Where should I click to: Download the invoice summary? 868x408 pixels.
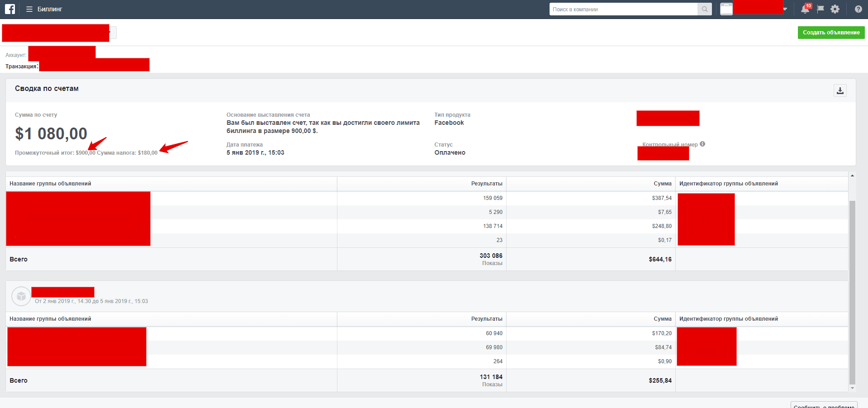tap(840, 90)
